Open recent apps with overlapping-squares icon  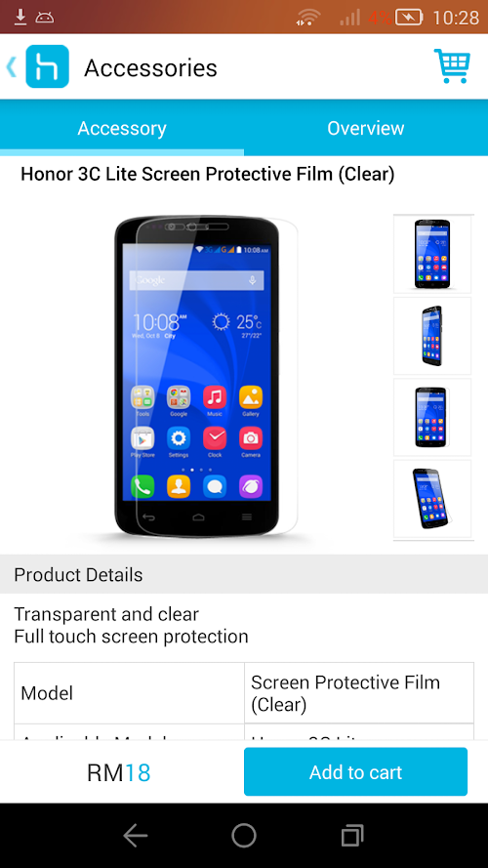(x=352, y=836)
